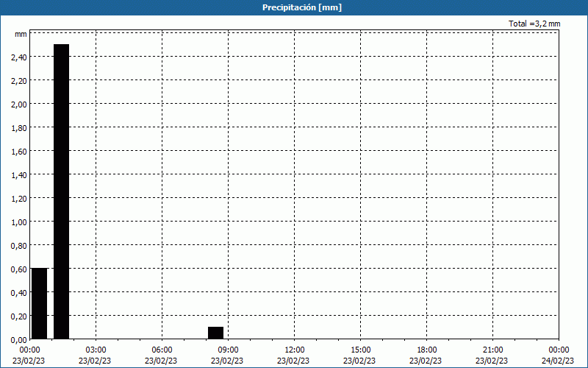Click the mm unit label on the y-axis
The width and height of the screenshot is (588, 368).
21,34
